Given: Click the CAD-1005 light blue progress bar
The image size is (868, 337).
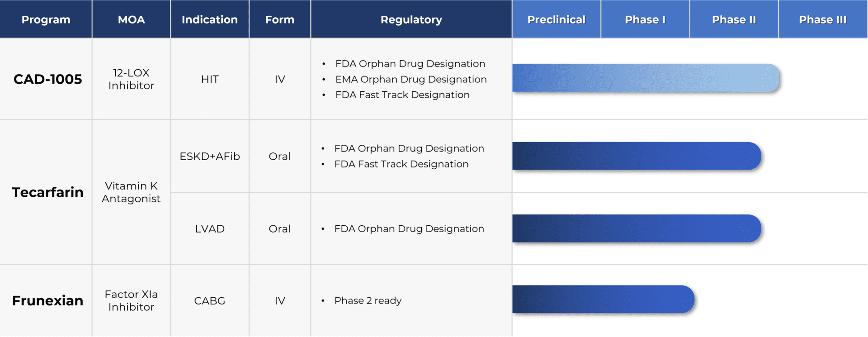Looking at the screenshot, I should 646,78.
